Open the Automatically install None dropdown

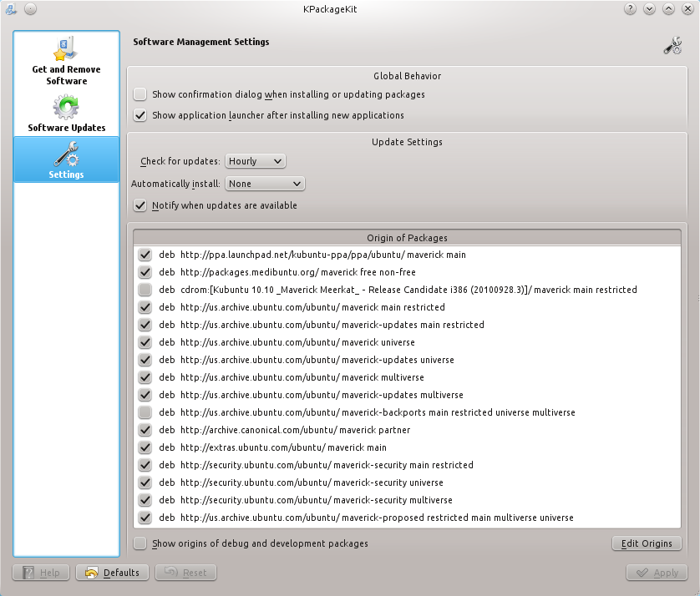click(265, 184)
